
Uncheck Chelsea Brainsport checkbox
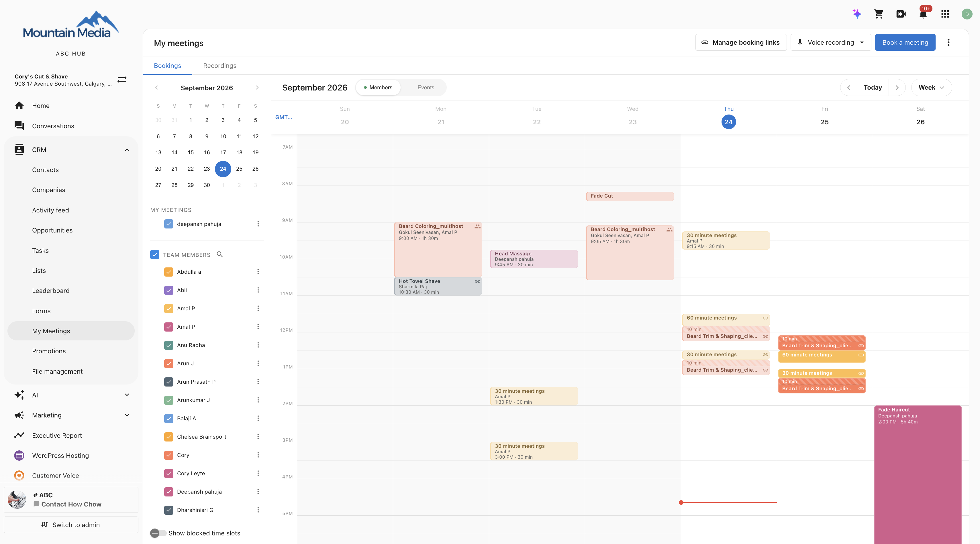[x=168, y=437]
